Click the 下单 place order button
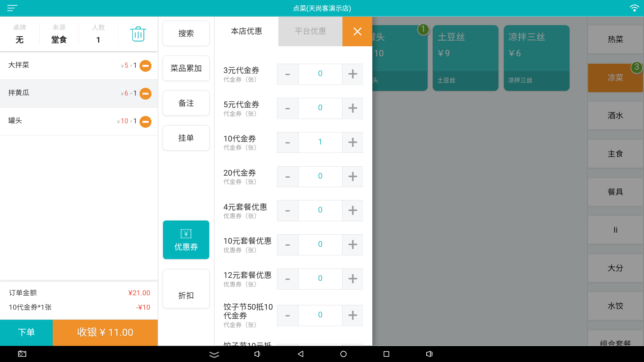The width and height of the screenshot is (644, 362). 26,333
